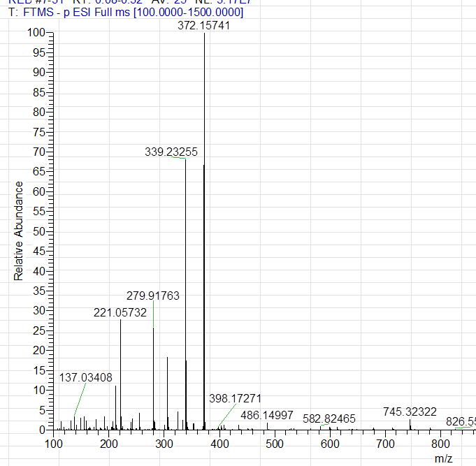Click the 200 tick on the x-axis
Screen dimensions: 476x466
(108, 444)
